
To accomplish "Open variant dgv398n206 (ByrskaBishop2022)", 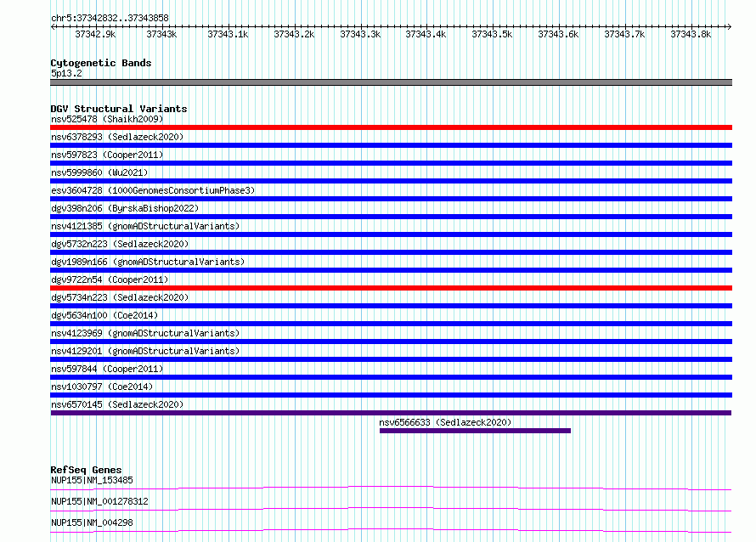I will click(x=125, y=208).
